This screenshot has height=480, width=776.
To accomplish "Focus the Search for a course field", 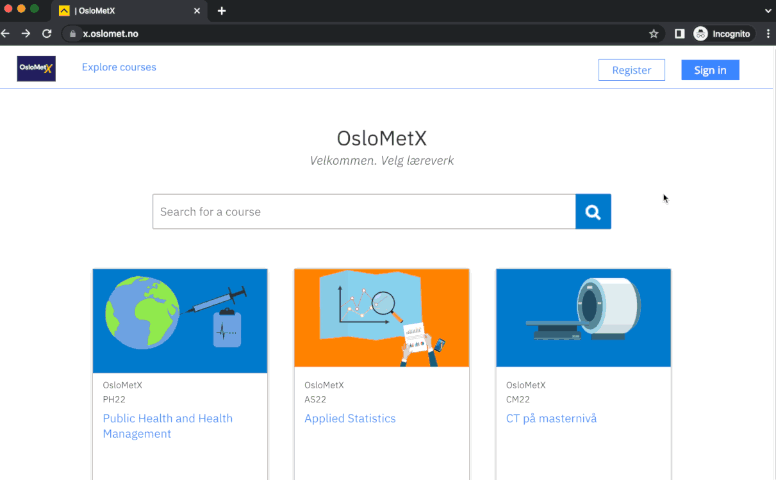I will (x=364, y=211).
